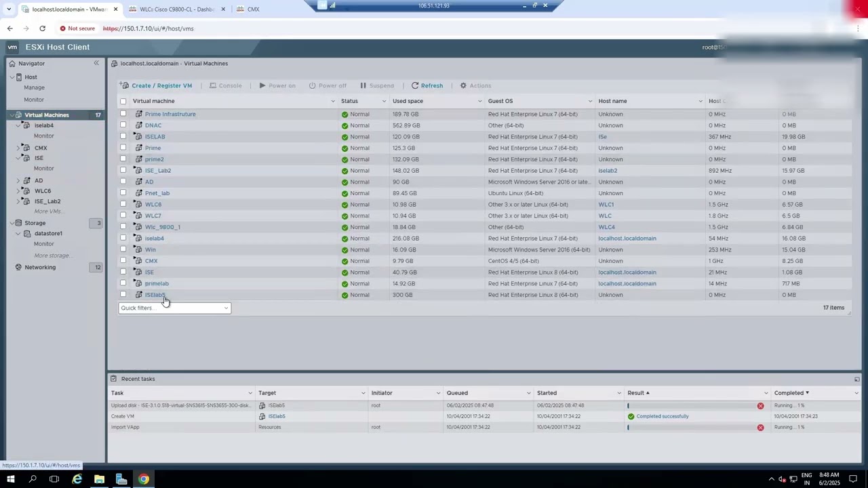Image resolution: width=868 pixels, height=488 pixels.
Task: Click the Power on toolbar item
Action: tap(277, 85)
